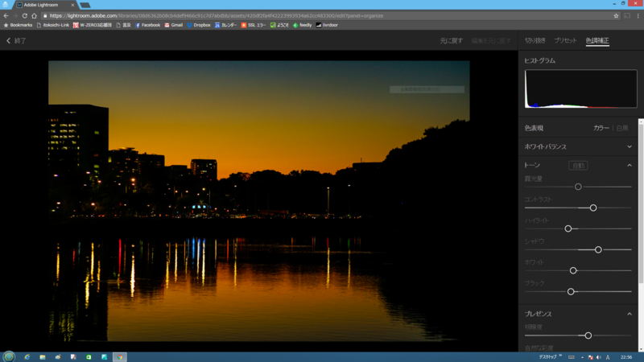
Task: Click the 元に戻す undo button
Action: (x=452, y=41)
